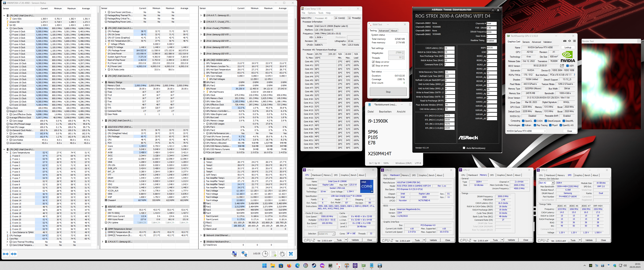Click tCL value field in ASRock Configurator
The height and width of the screenshot is (270, 644).
point(449,48)
